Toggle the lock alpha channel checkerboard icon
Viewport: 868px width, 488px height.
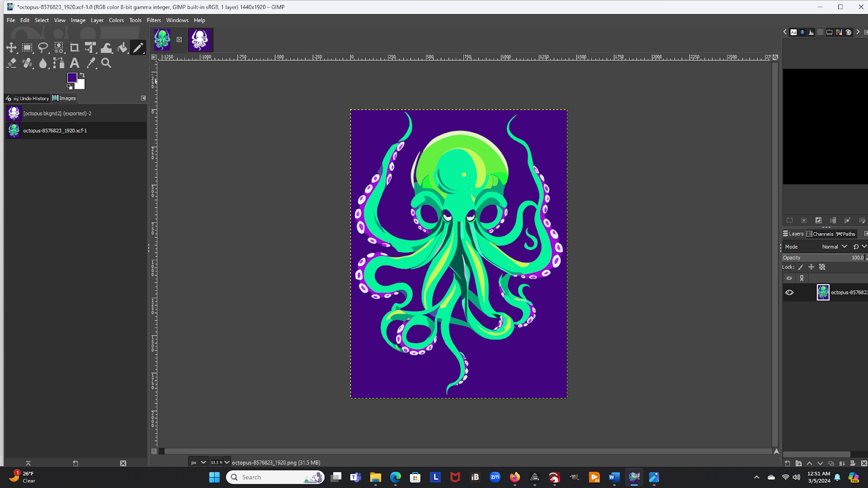tap(822, 267)
